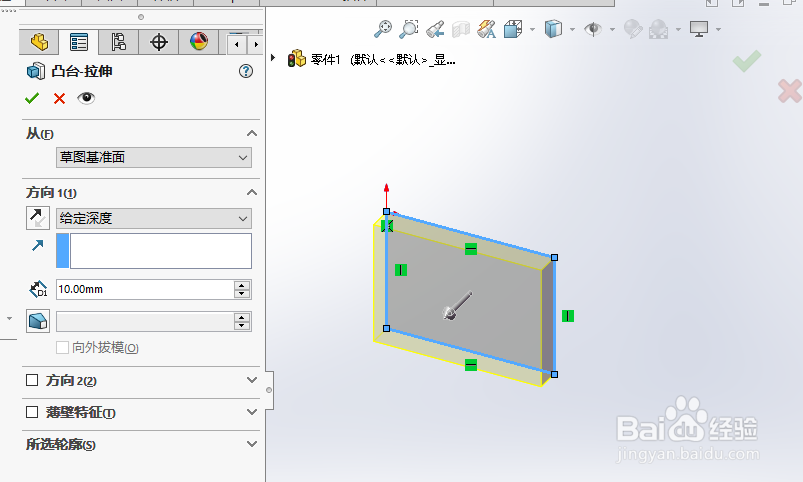Screen dimensions: 803x482
Task: Enable the 薄壁特征 checkbox
Action: (x=32, y=412)
